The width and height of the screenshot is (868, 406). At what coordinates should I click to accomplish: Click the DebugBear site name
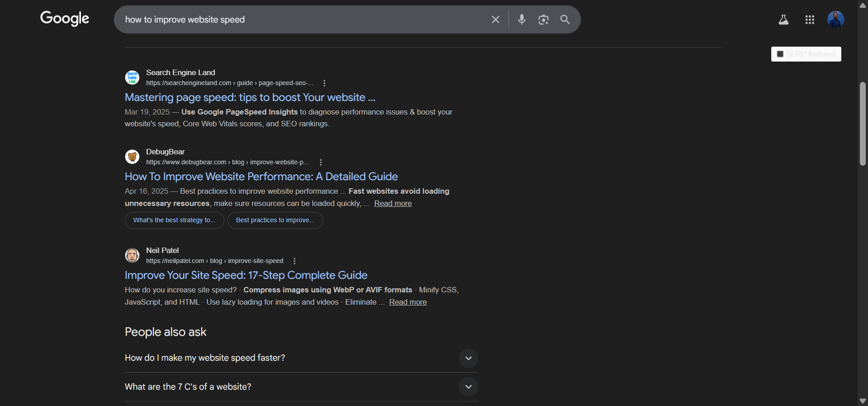(x=165, y=152)
